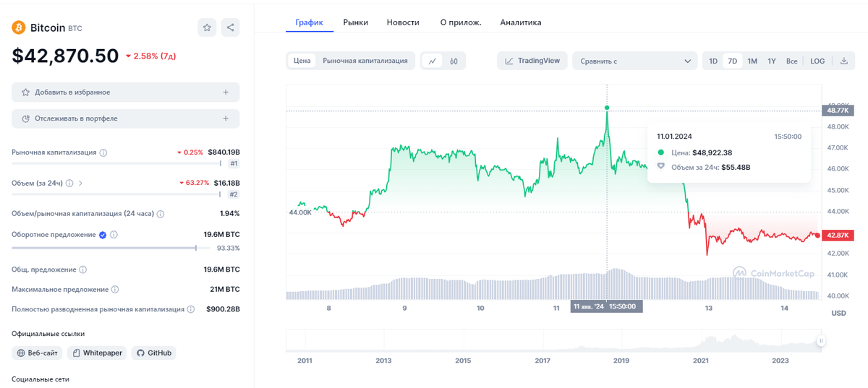Click the $840.19B market cap value
The height and width of the screenshot is (388, 868).
[x=224, y=153]
